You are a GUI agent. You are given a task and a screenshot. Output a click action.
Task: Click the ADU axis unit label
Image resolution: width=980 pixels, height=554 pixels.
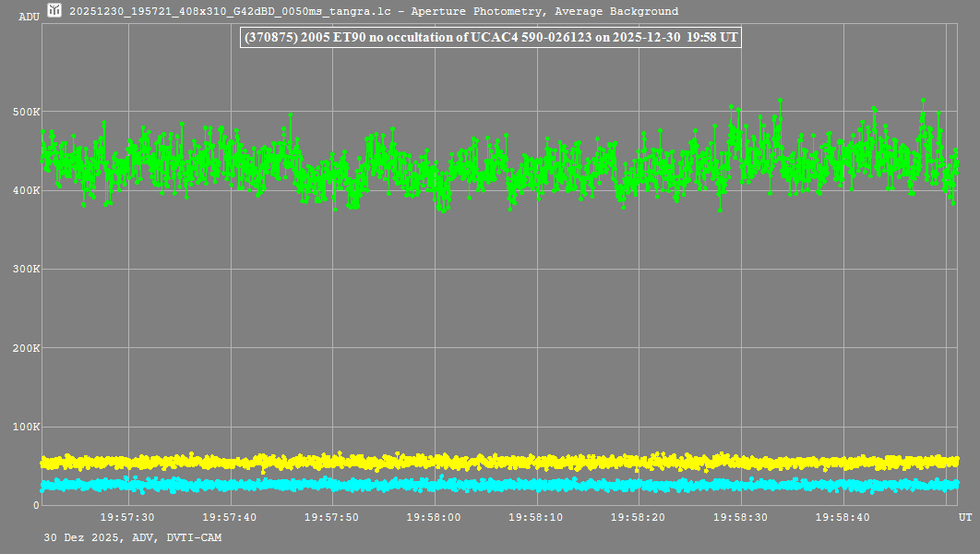pyautogui.click(x=29, y=17)
